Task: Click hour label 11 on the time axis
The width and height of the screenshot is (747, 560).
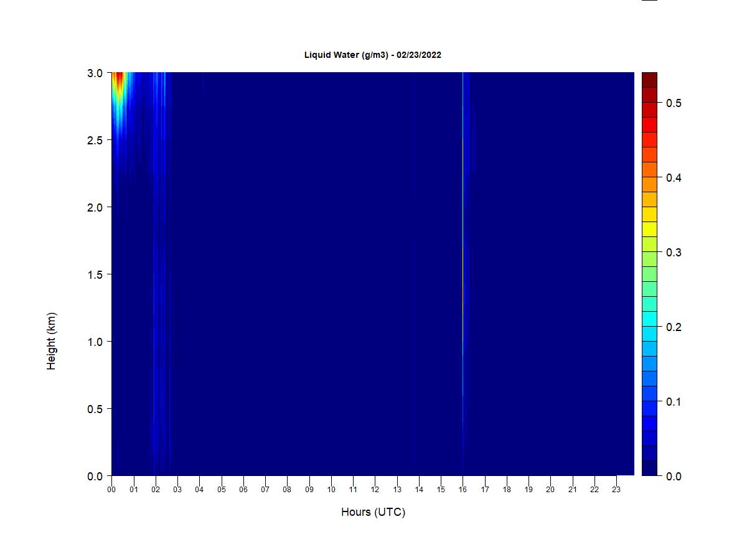Action: pos(353,489)
